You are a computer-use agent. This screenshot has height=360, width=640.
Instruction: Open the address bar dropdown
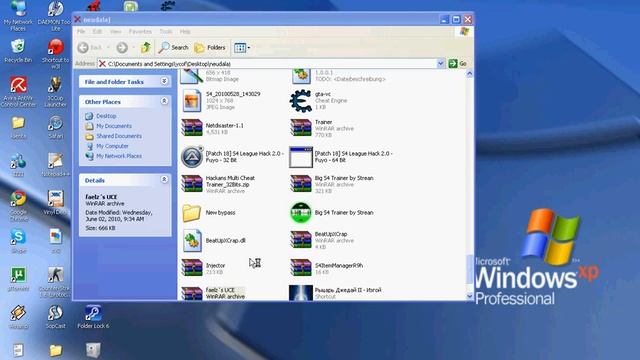point(440,64)
